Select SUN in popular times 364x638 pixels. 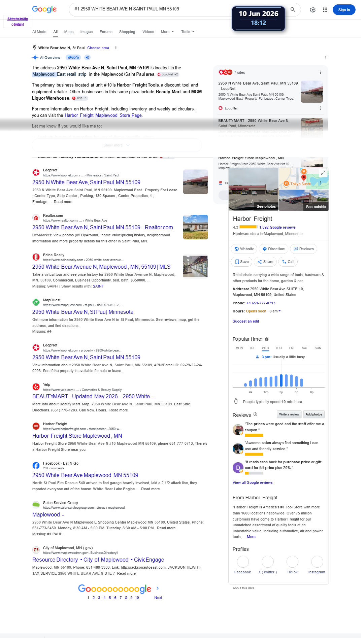coord(318,348)
